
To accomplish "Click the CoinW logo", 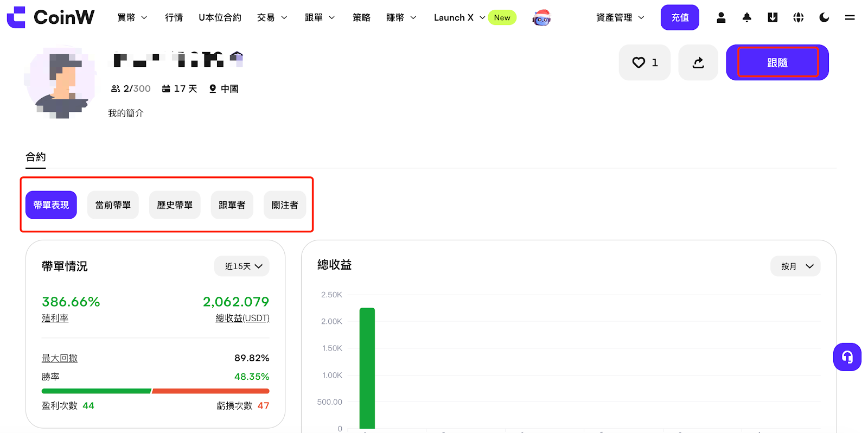I will tap(50, 17).
